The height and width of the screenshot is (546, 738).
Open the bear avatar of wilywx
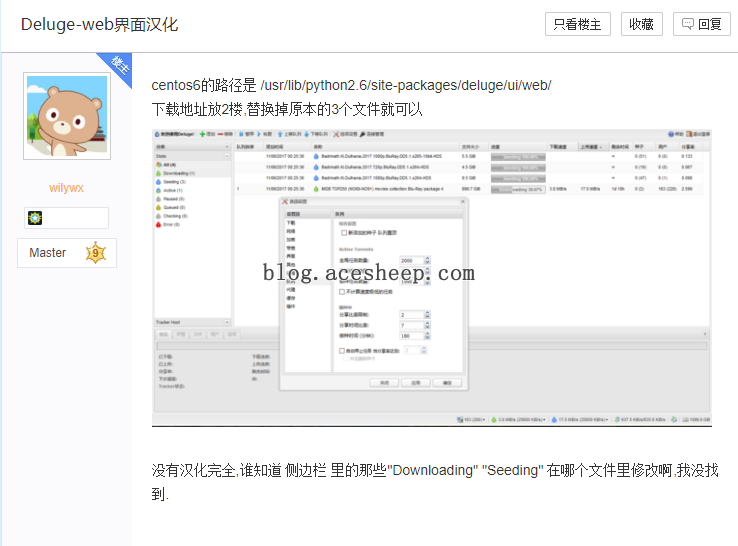(x=67, y=116)
